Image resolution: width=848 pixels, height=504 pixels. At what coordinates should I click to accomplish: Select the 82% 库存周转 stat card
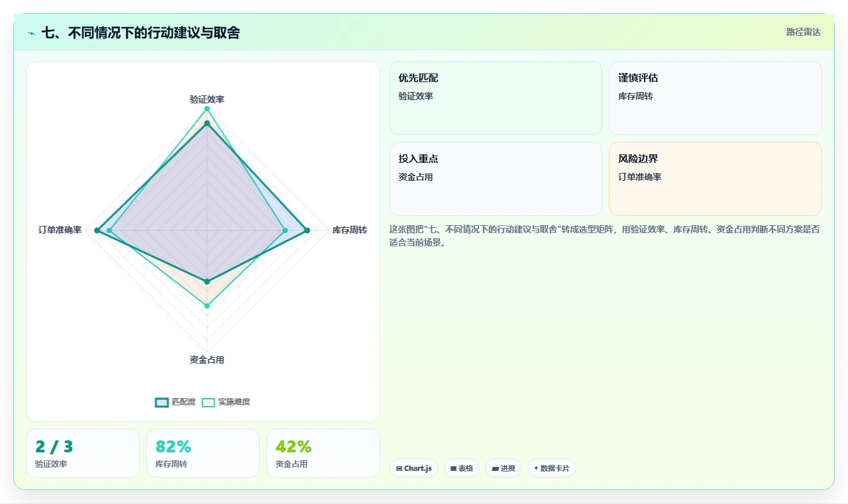pyautogui.click(x=203, y=453)
